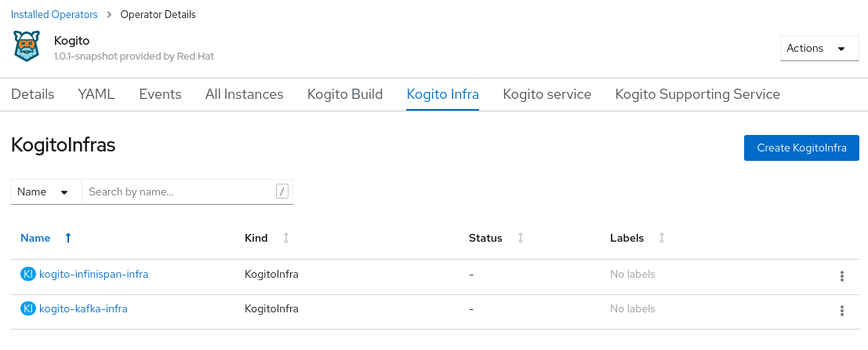Screen dimensions: 868x350
Task: Toggle the Name column ascending sort arrow
Action: [68, 238]
